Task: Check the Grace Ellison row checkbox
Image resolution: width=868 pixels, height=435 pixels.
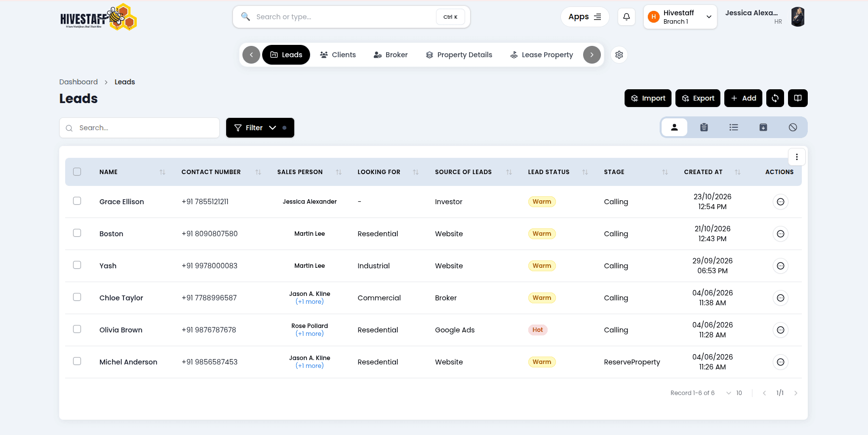Action: (x=77, y=201)
